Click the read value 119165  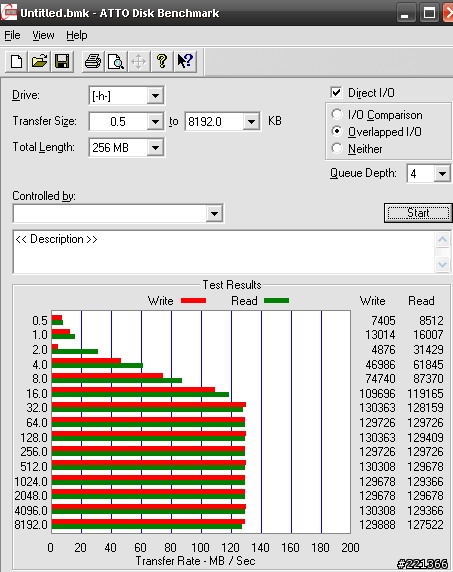[x=425, y=394]
